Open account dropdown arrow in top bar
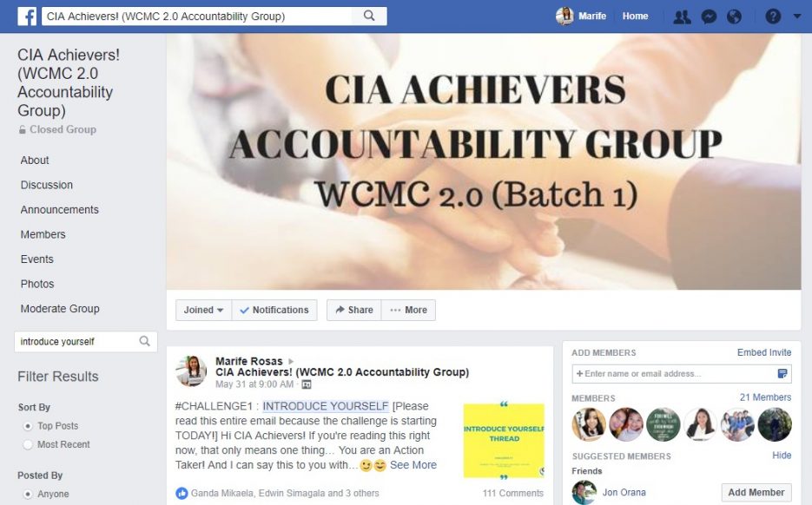The width and height of the screenshot is (812, 505). pyautogui.click(x=797, y=16)
